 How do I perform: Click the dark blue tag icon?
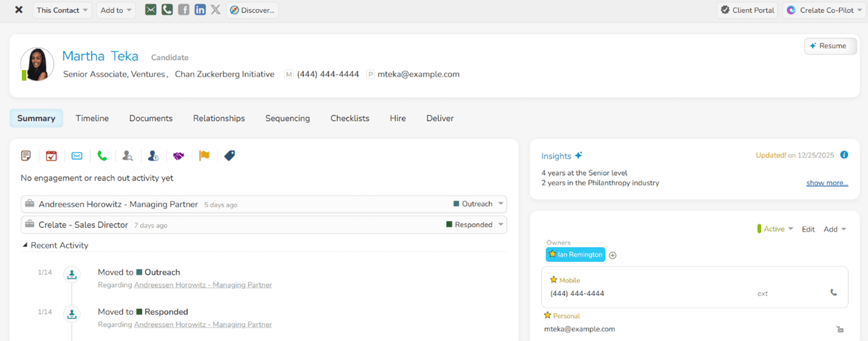coord(229,156)
